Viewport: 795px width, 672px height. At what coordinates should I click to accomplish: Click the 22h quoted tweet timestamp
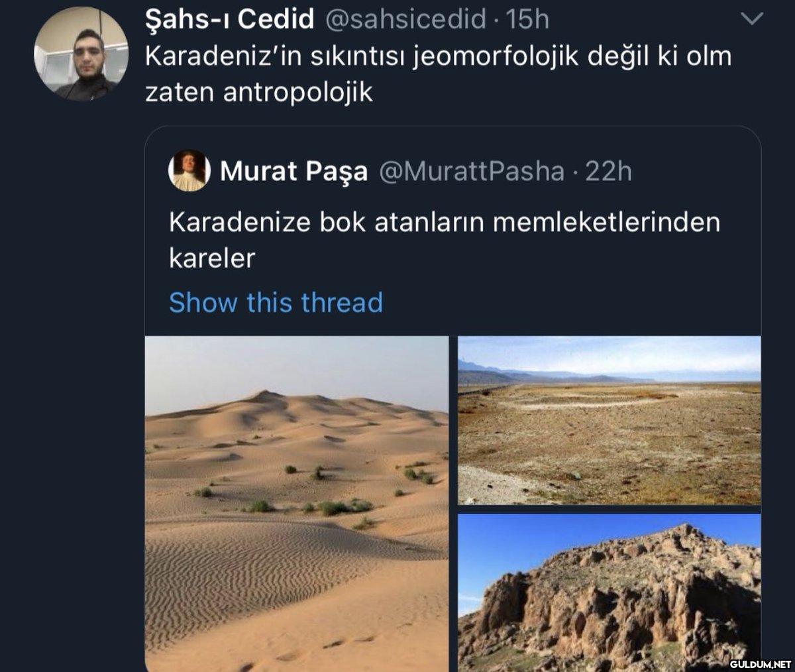click(609, 171)
